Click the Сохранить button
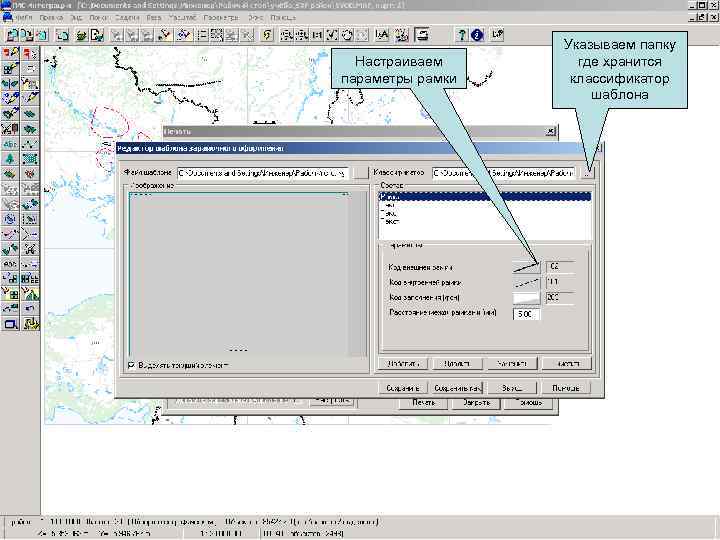720x540 pixels. [403, 388]
